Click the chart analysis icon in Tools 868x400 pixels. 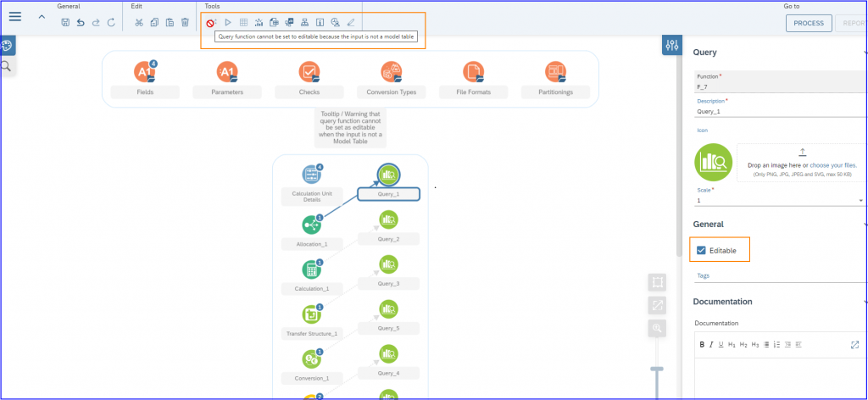point(259,23)
